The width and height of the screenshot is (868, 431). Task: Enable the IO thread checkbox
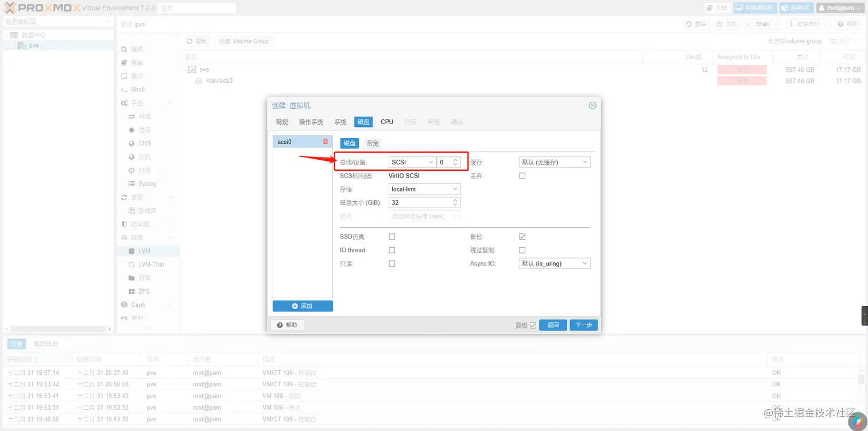(392, 250)
